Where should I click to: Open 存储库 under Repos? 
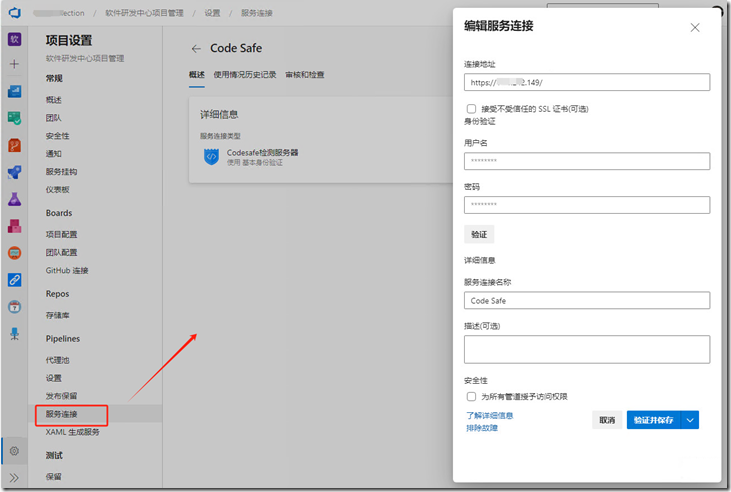point(57,315)
